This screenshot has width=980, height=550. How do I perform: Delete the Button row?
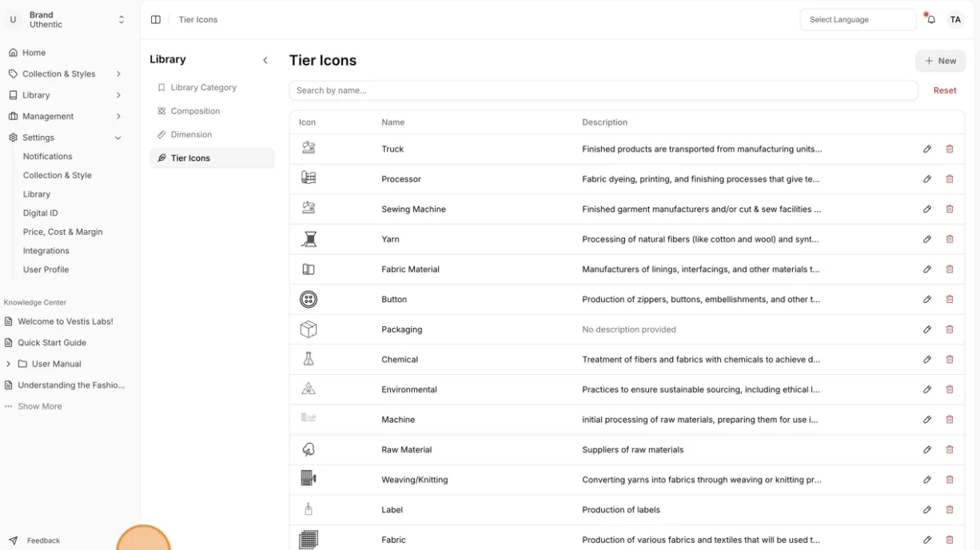tap(950, 299)
